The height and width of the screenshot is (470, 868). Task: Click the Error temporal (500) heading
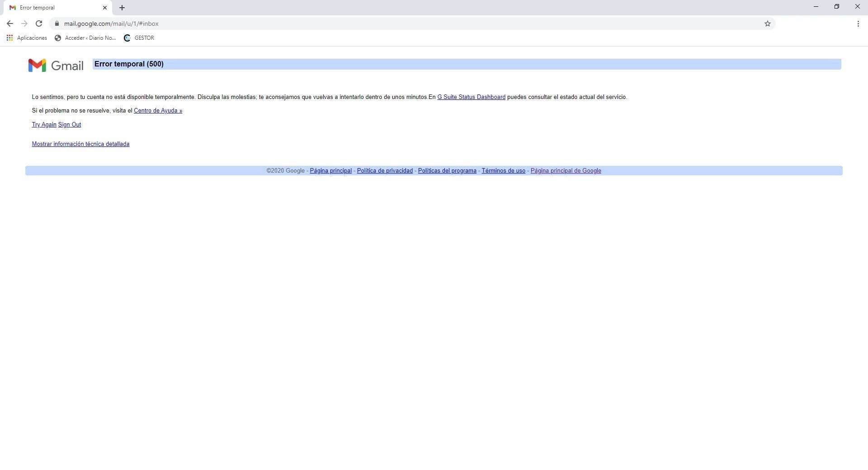[129, 64]
